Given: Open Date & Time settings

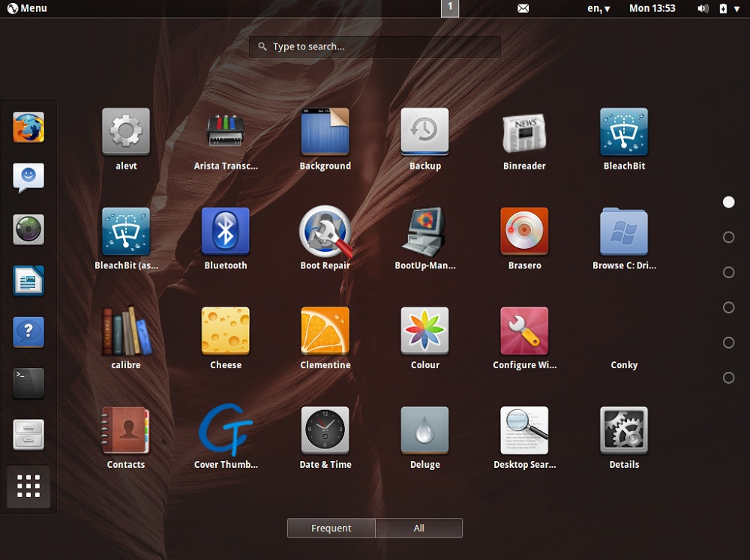Looking at the screenshot, I should tap(325, 430).
